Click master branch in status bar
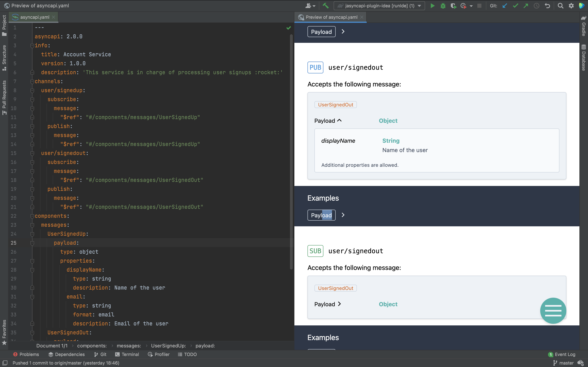 pos(564,363)
